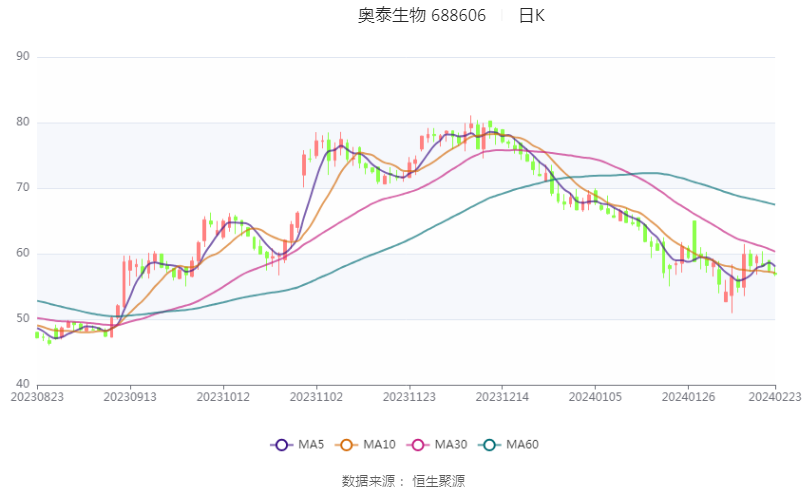Click y-axis value label 90
This screenshot has height=491, width=807.
click(x=23, y=56)
